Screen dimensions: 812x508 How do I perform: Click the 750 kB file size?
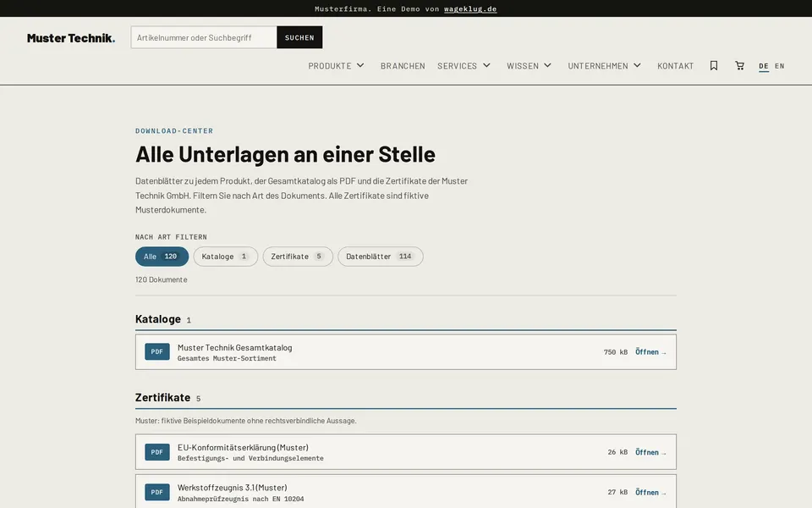coord(615,352)
